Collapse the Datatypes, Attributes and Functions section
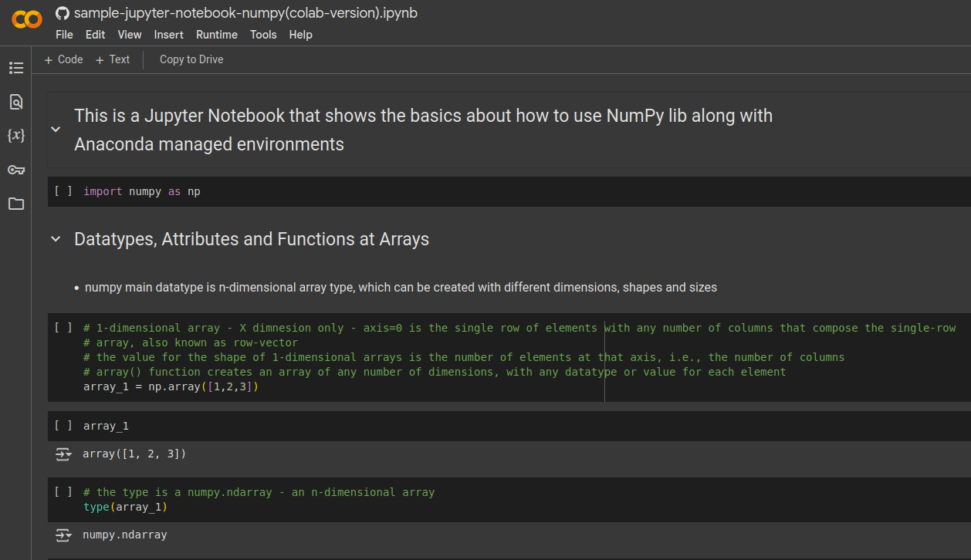 [56, 239]
